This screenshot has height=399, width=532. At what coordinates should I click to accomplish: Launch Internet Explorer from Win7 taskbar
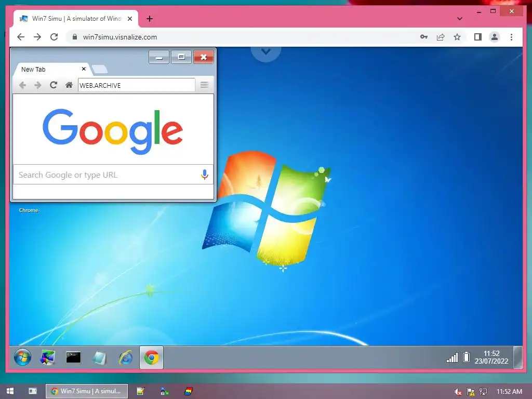coord(126,357)
